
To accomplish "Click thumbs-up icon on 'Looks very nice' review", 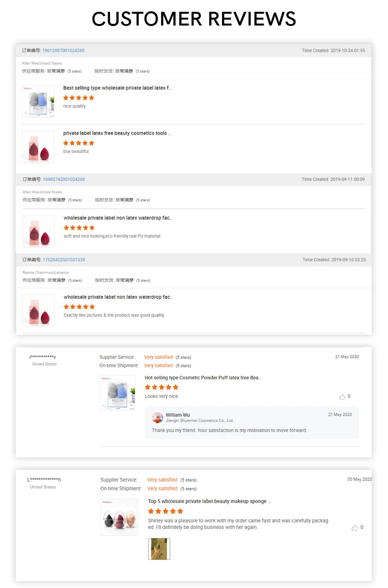I will click(x=342, y=397).
